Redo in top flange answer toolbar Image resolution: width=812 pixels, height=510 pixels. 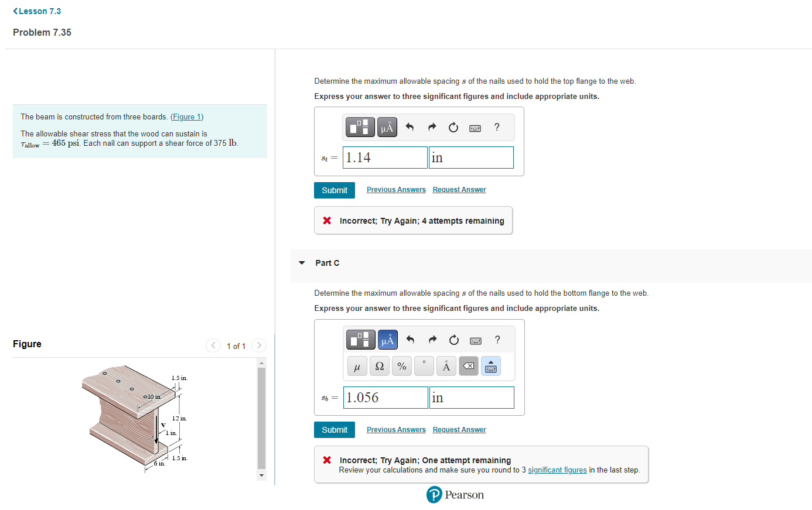(432, 127)
